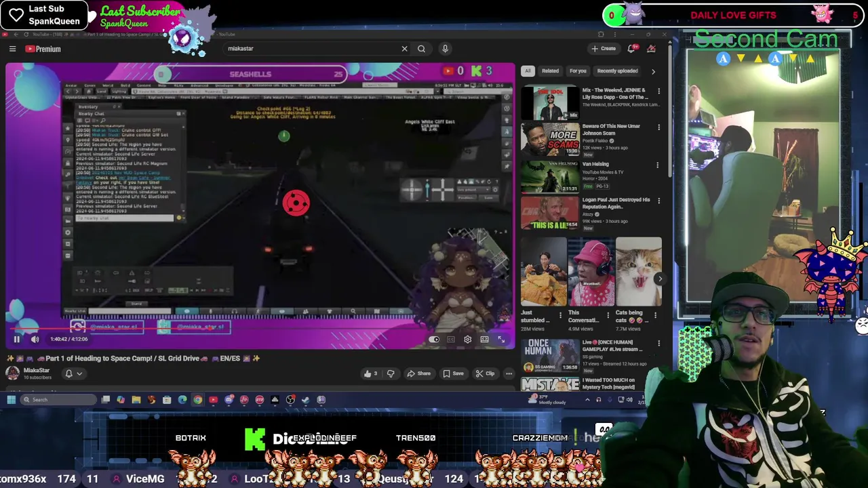The width and height of the screenshot is (868, 488).
Task: Open File Explorer from the taskbar
Action: pyautogui.click(x=136, y=399)
